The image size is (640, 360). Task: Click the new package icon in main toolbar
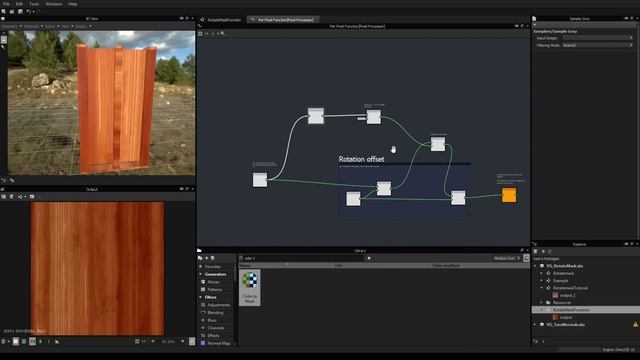(4, 11)
